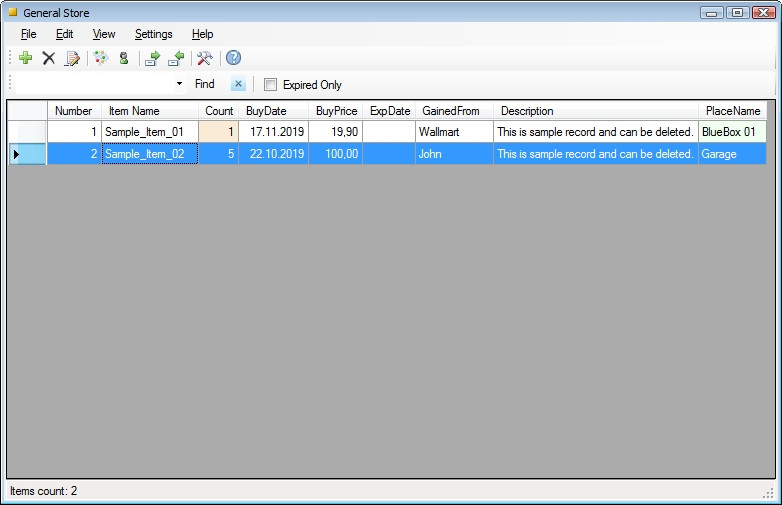Viewport: 782px width, 505px height.
Task: Sort by the Item Name column header
Action: (x=150, y=111)
